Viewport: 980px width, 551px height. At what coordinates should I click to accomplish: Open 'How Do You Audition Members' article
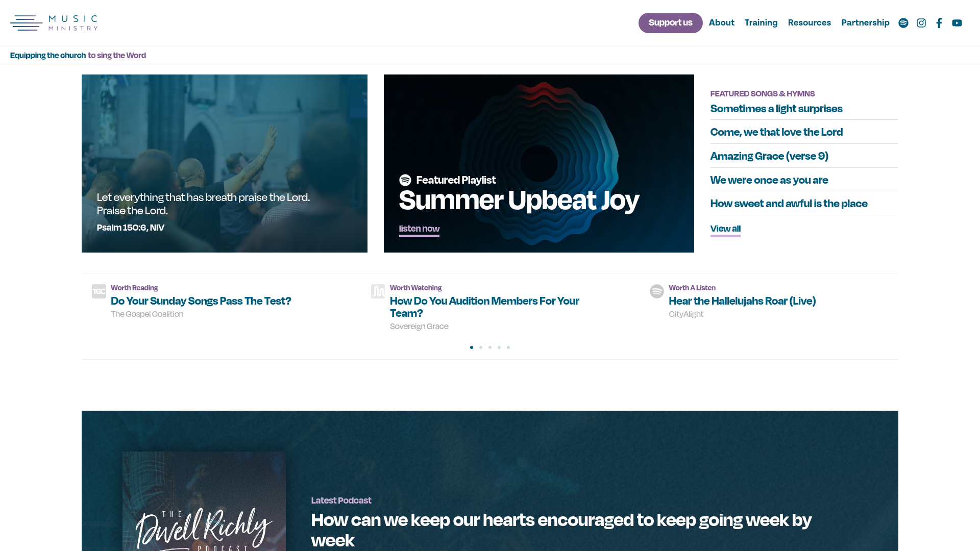484,307
